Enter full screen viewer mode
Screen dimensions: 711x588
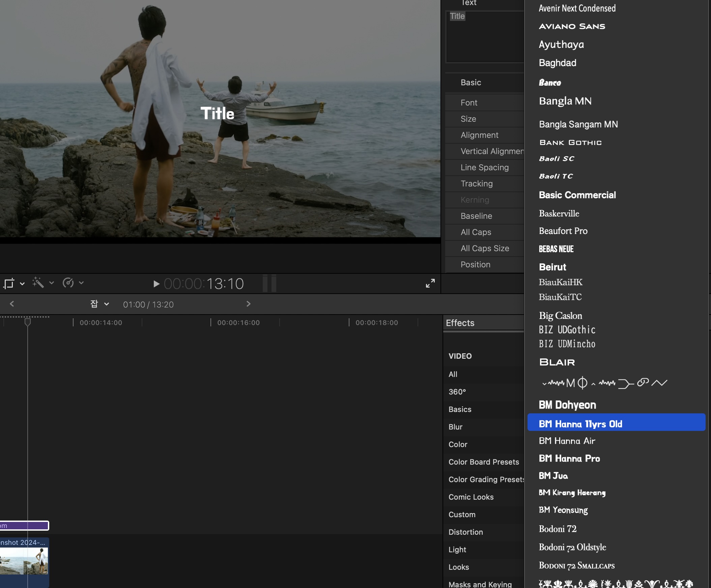(430, 283)
